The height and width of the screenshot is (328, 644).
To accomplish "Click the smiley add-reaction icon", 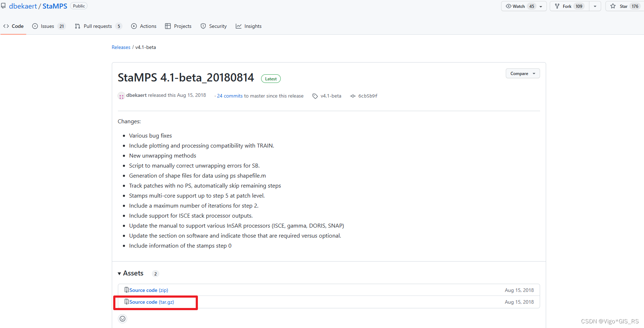I will click(123, 319).
